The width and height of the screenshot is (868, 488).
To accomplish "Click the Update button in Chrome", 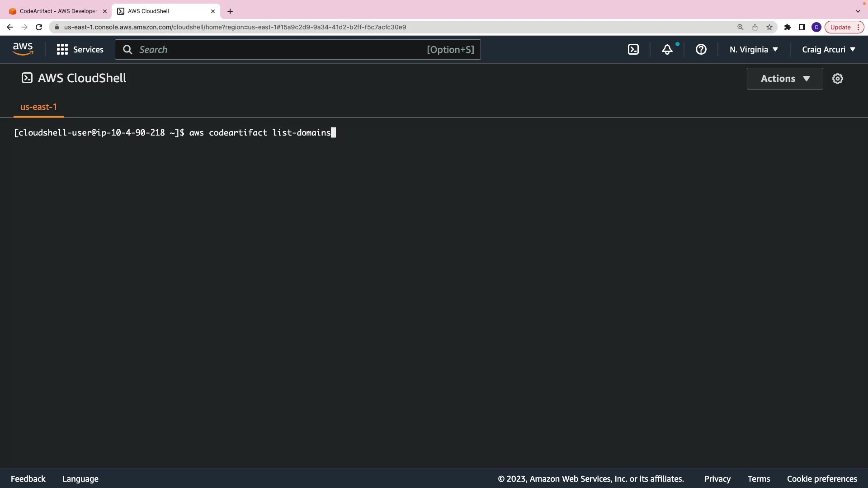I will click(840, 27).
